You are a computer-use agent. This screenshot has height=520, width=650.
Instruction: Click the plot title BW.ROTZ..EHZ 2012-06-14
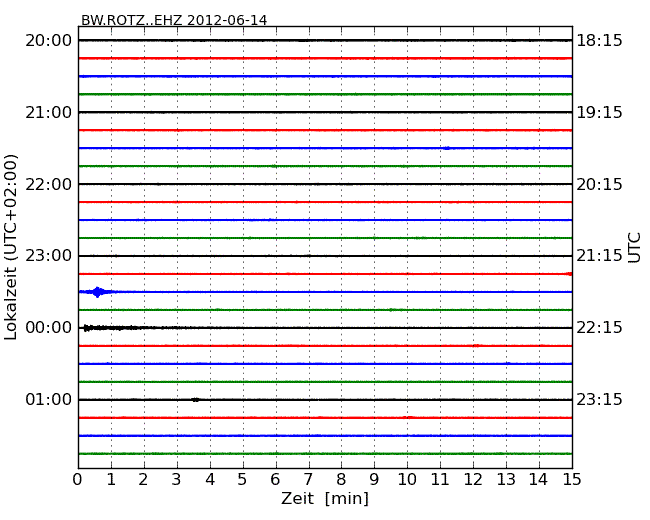pos(174,20)
